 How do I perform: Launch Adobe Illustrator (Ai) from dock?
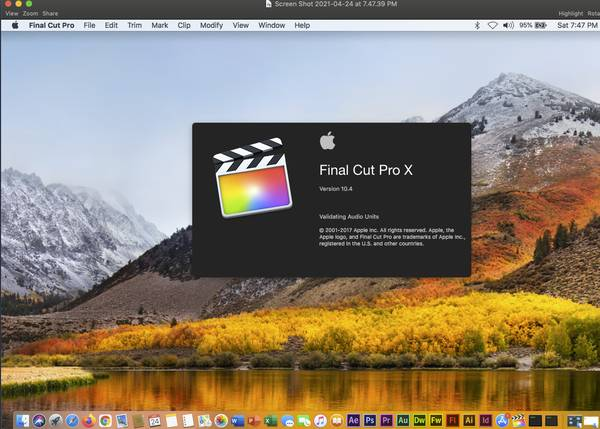tap(469, 421)
